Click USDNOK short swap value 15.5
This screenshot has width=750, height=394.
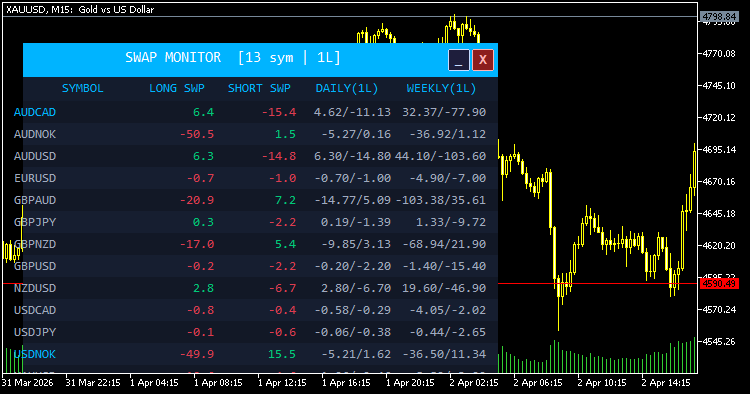click(282, 354)
